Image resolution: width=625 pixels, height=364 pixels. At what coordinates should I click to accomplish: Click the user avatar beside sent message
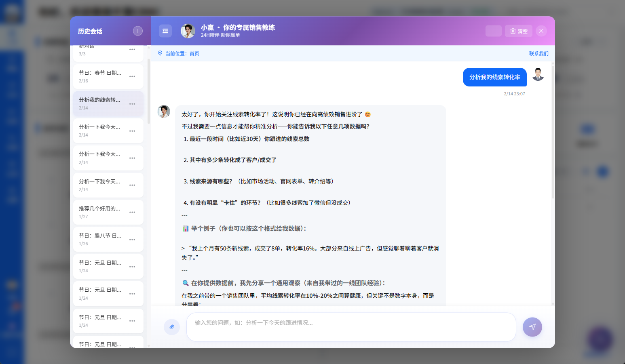click(538, 75)
